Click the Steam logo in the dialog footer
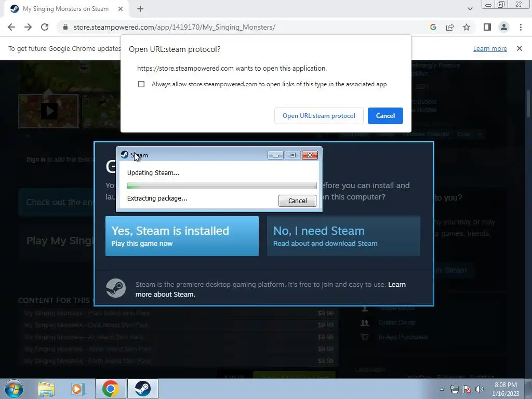The height and width of the screenshot is (399, 532). (116, 288)
